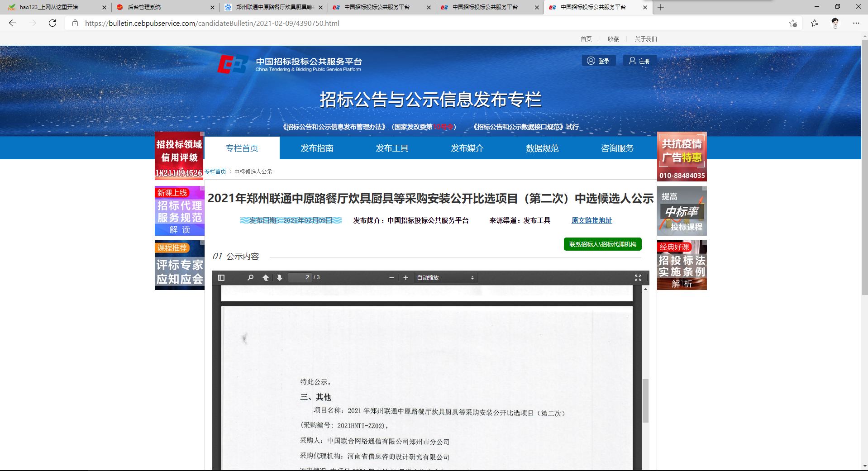The image size is (868, 471).
Task: Zoom in the PDF document
Action: click(x=405, y=278)
